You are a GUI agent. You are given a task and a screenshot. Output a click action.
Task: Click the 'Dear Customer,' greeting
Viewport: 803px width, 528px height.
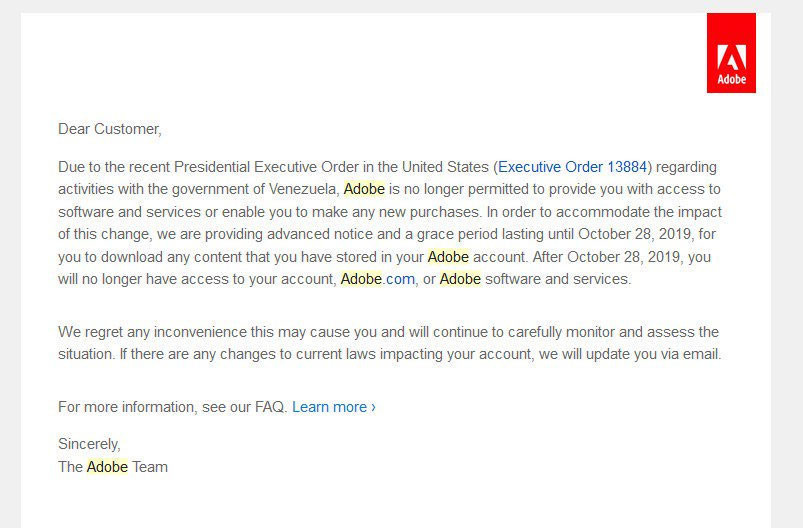[109, 128]
